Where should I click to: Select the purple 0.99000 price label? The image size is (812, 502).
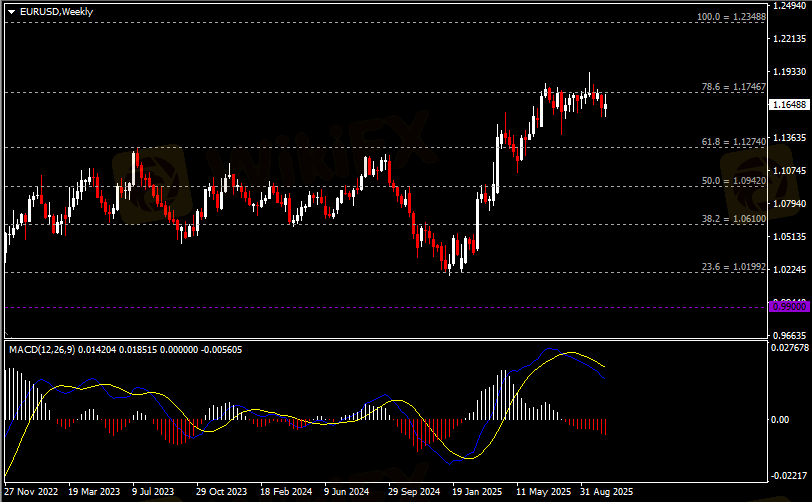tap(789, 307)
